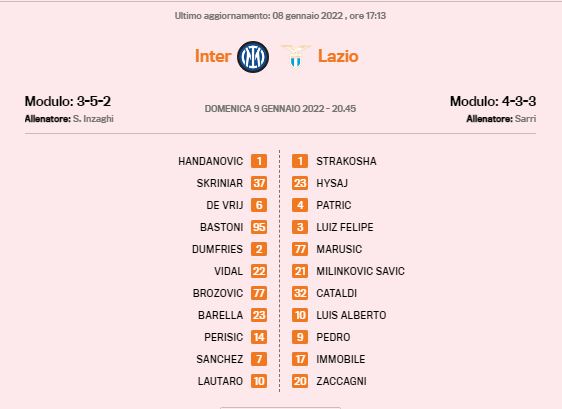Viewport: 562px width, 409px height.
Task: Click Hysaj's number 23 badge
Action: 300,183
